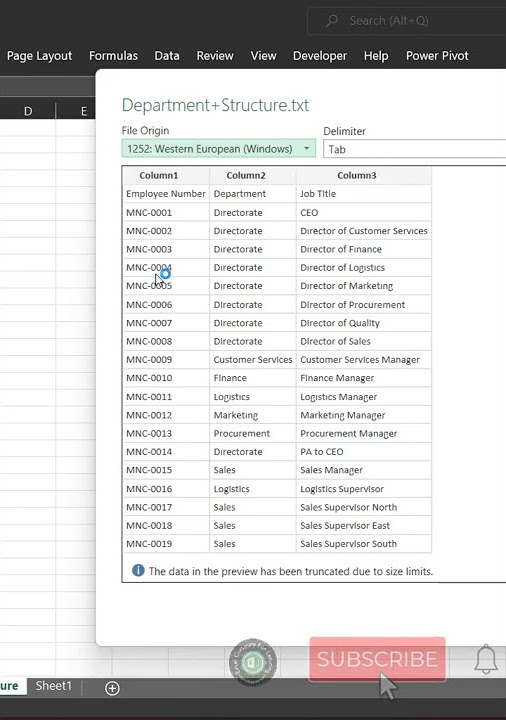Select the MNC-0009 cell

(166, 360)
